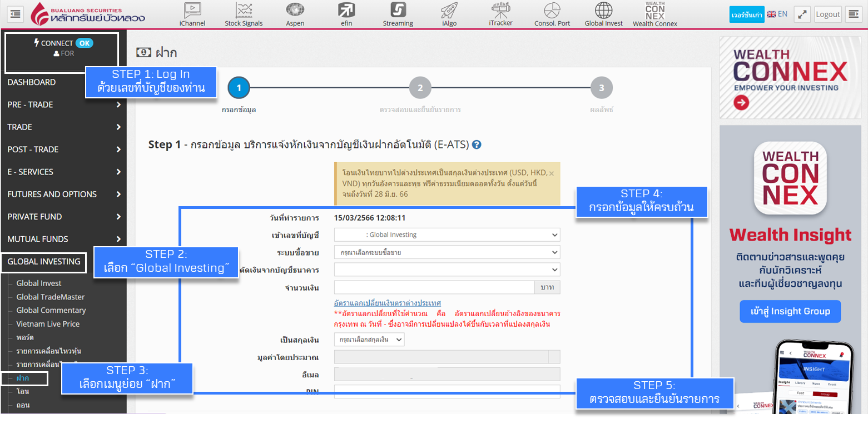Open the DASHBOARD menu item
This screenshot has width=868, height=424.
[31, 82]
